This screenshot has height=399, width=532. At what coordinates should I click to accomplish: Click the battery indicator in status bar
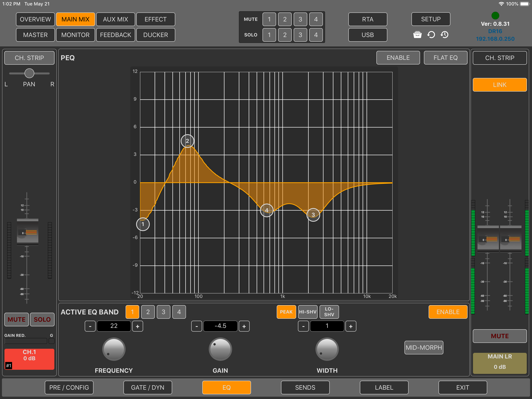tap(525, 4)
